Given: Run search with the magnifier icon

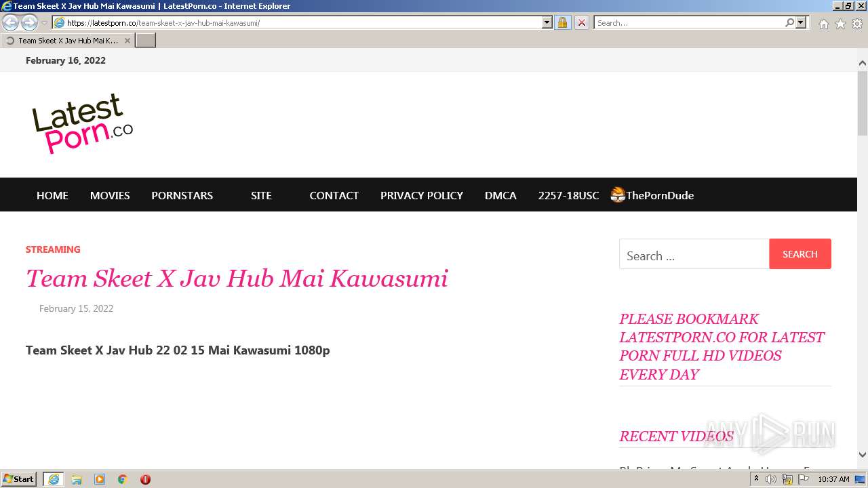Looking at the screenshot, I should click(x=789, y=23).
